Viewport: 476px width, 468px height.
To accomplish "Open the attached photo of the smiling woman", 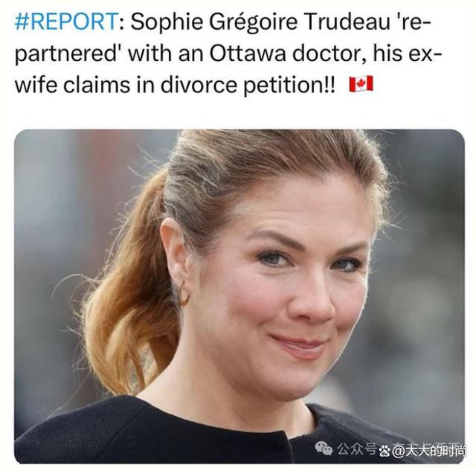I will tap(239, 296).
